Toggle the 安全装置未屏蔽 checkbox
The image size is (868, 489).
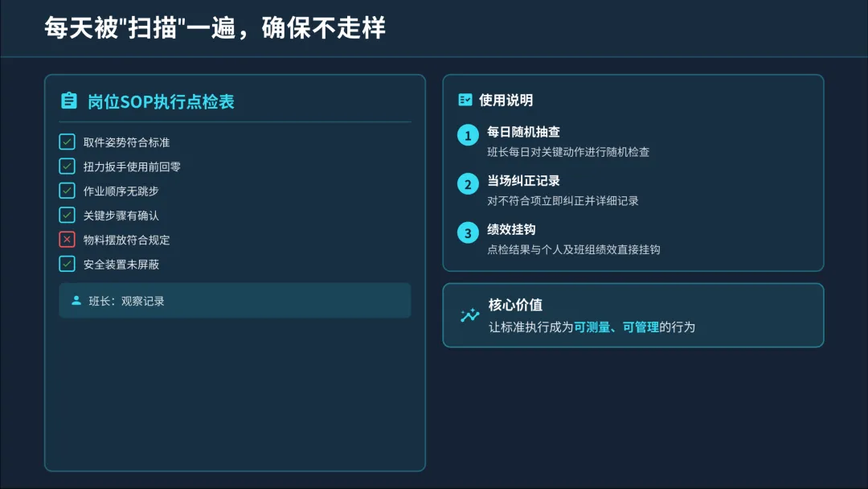coord(67,264)
